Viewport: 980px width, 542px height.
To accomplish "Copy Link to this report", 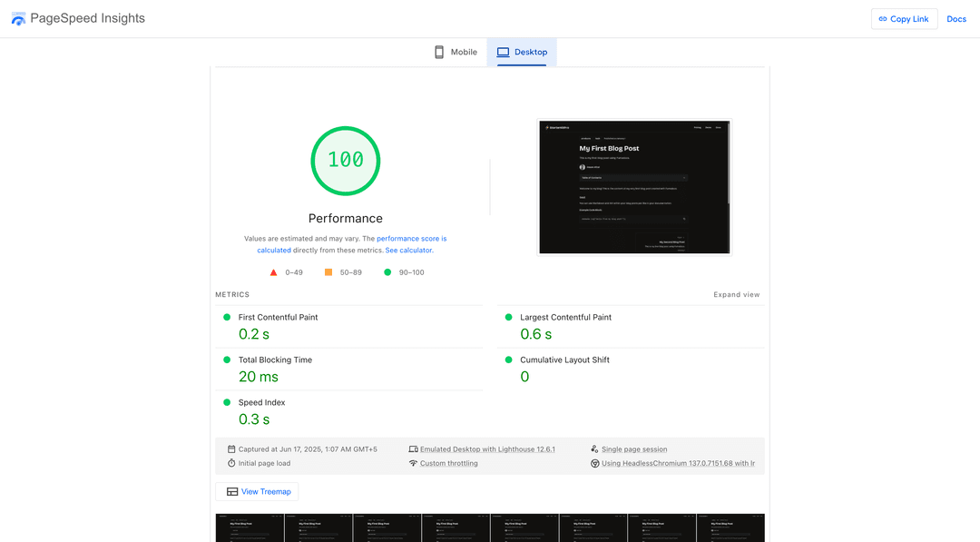I will click(x=904, y=19).
